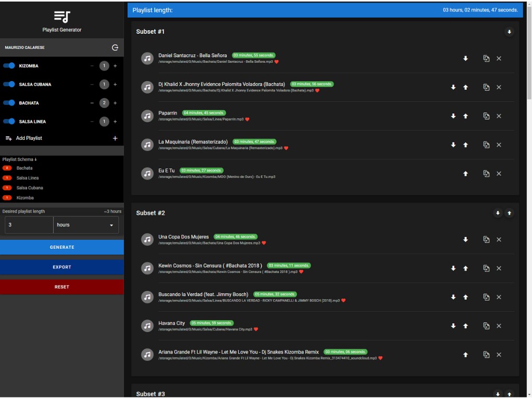Click the Playlist length header bar
The height and width of the screenshot is (399, 532).
click(x=325, y=10)
